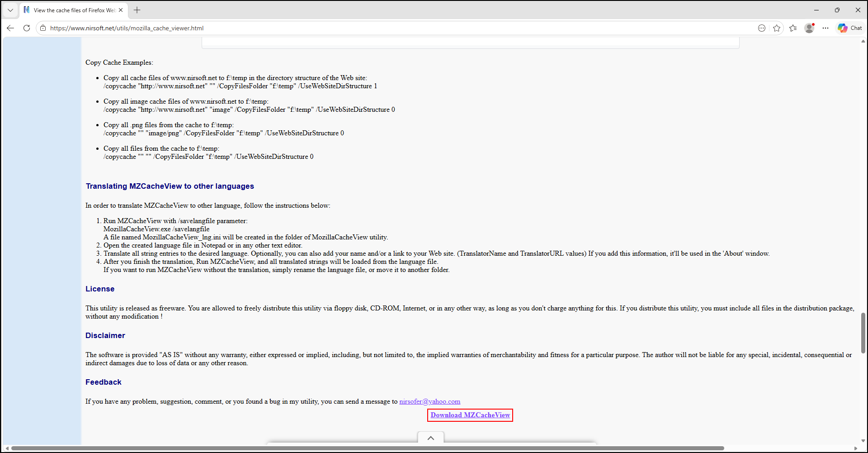Viewport: 868px width, 453px height.
Task: Restore down the browser window
Action: (837, 10)
